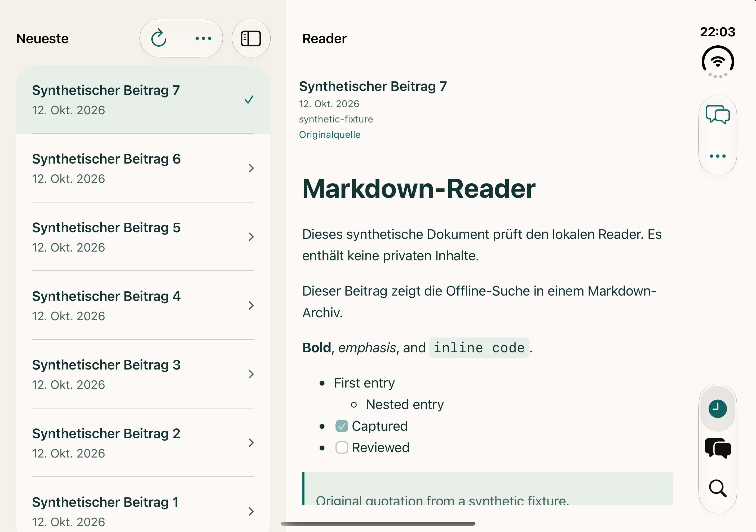The width and height of the screenshot is (756, 532).
Task: Open the teal chat bubbles icon
Action: (718, 114)
